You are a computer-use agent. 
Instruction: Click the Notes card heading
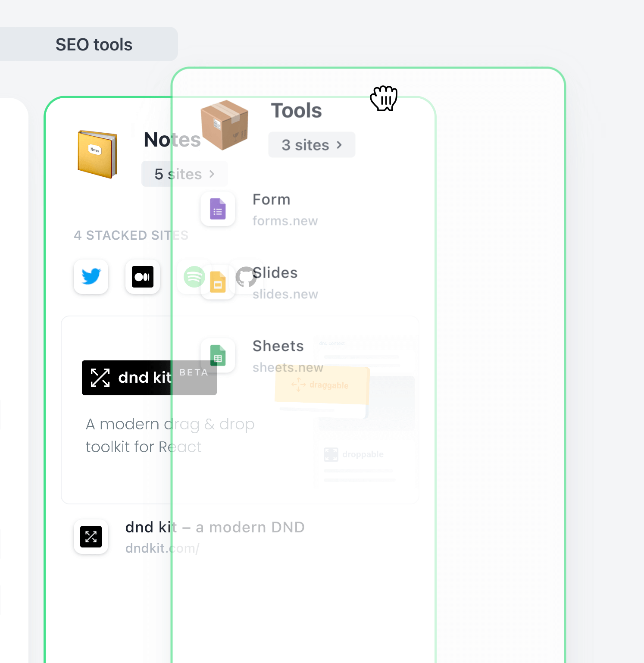tap(172, 140)
